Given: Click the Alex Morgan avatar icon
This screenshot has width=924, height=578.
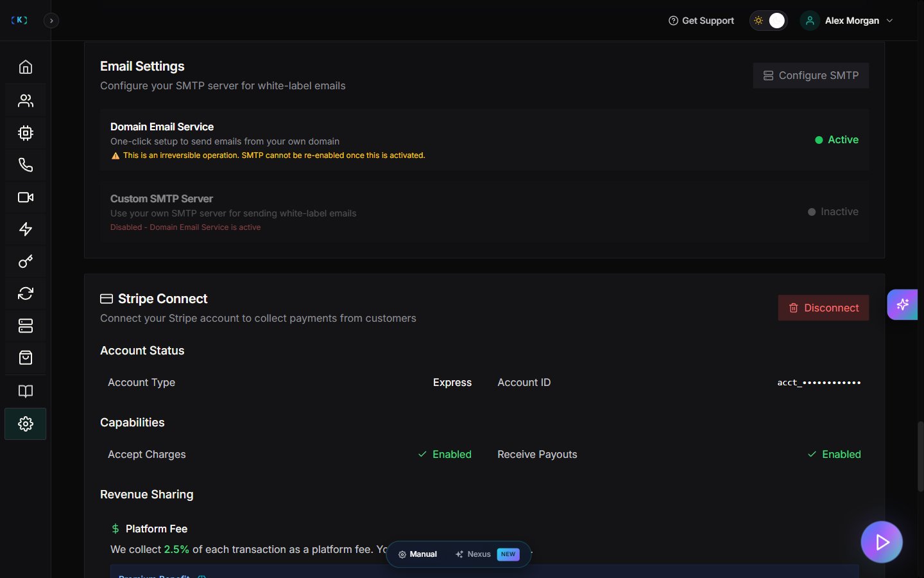Looking at the screenshot, I should tap(810, 21).
